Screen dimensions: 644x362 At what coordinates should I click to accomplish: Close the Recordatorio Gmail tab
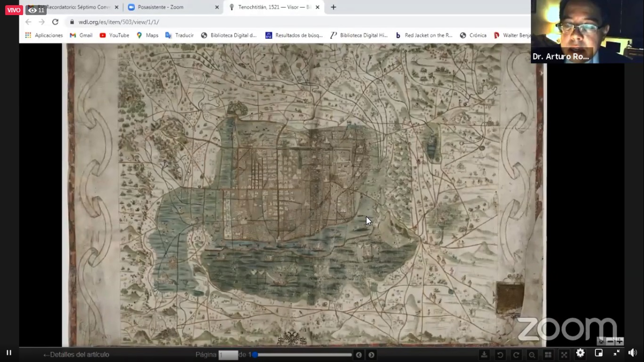point(116,7)
